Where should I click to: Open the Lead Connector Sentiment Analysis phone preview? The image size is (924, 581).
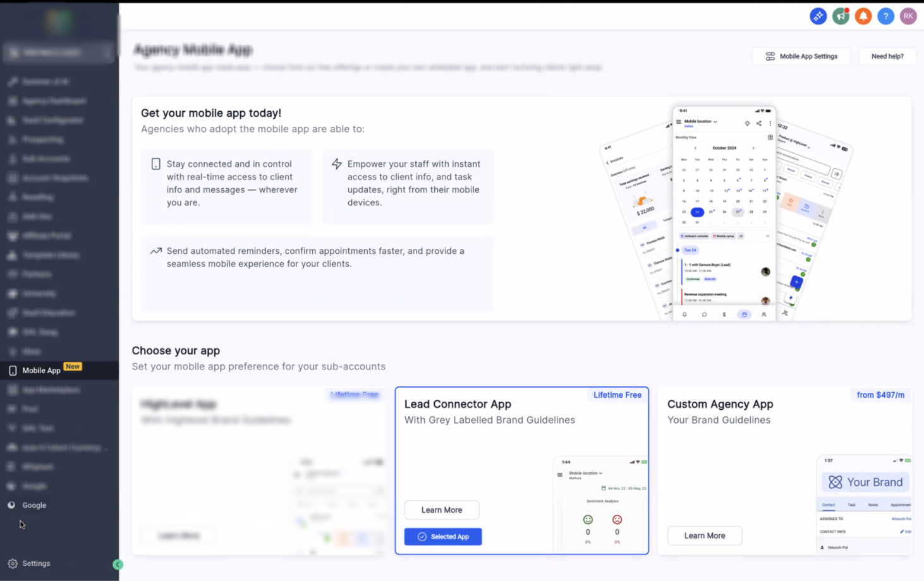pyautogui.click(x=600, y=504)
